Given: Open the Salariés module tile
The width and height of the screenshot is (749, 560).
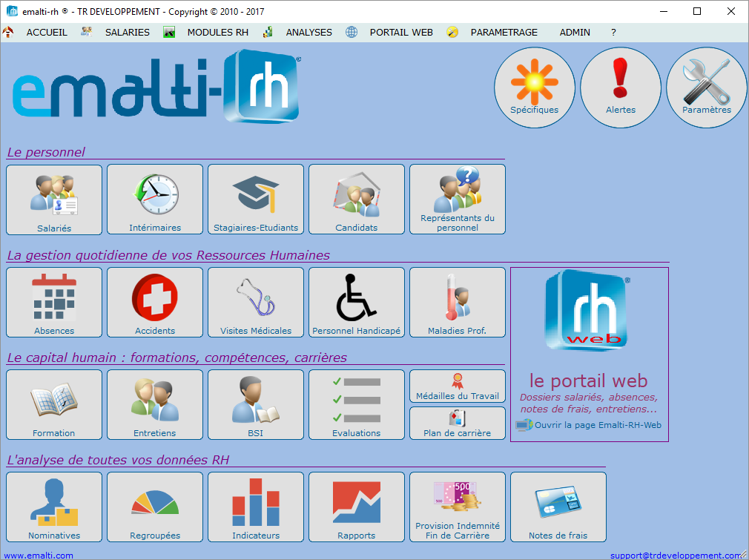Looking at the screenshot, I should click(x=54, y=200).
